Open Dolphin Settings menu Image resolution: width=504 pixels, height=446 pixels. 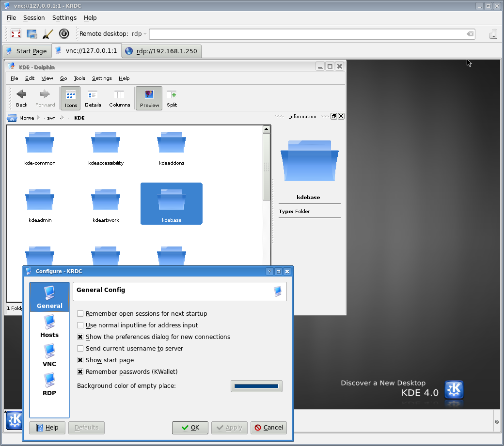(102, 78)
